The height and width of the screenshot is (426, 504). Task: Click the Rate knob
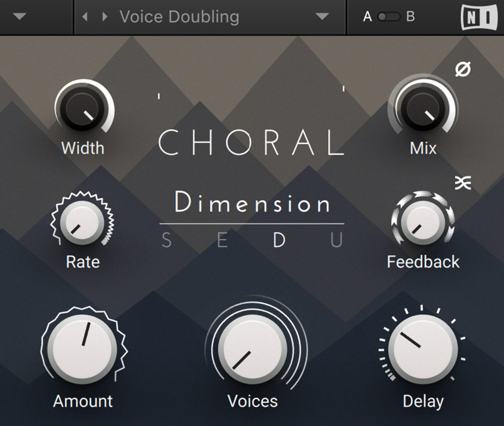(82, 222)
